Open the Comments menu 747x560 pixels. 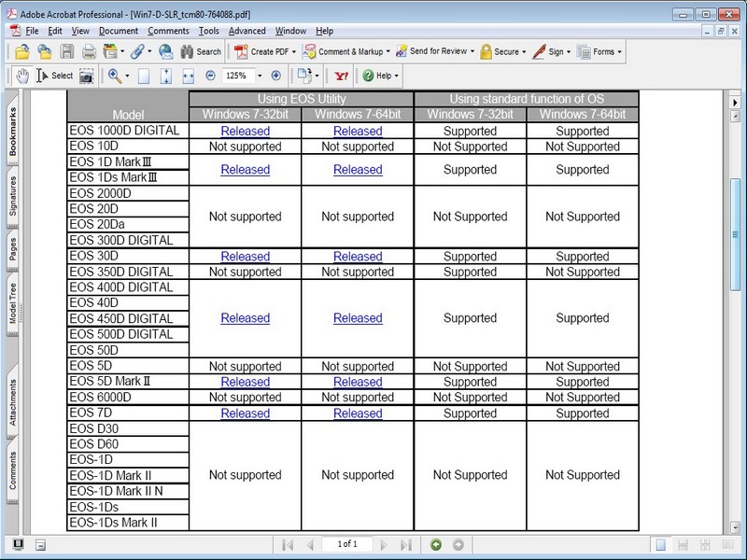coord(168,31)
